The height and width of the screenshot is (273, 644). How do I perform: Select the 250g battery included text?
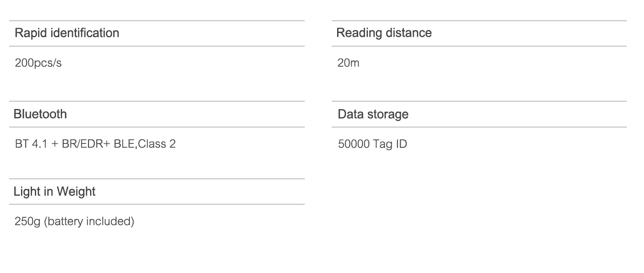(x=74, y=221)
